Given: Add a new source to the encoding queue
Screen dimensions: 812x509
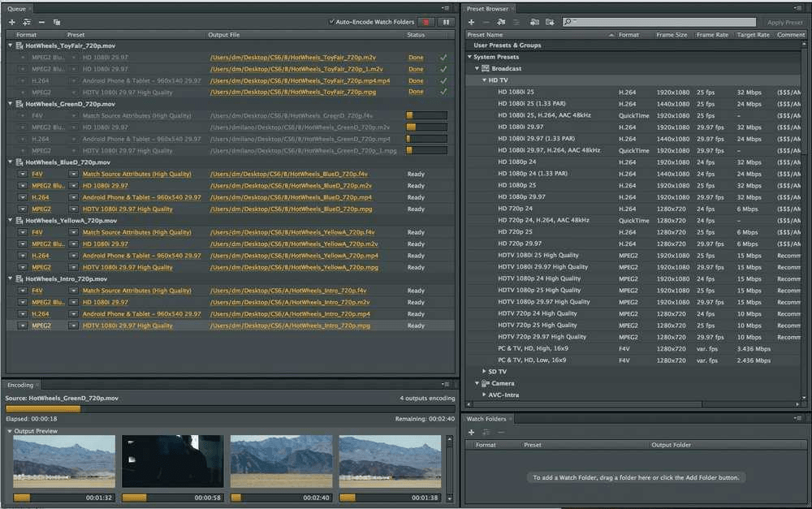Looking at the screenshot, I should tap(12, 22).
